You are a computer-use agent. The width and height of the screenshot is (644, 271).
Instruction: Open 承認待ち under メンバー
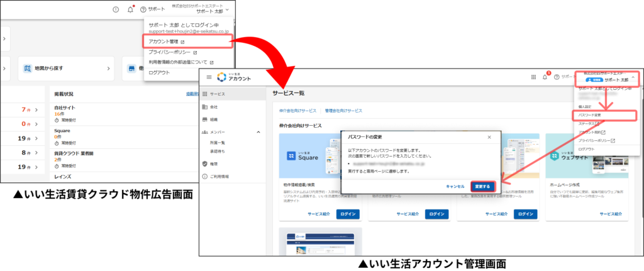pyautogui.click(x=217, y=152)
